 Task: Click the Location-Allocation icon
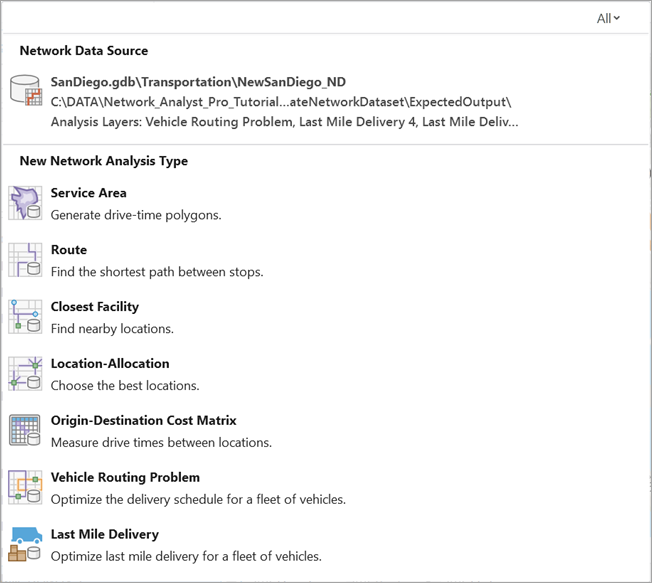coord(26,374)
